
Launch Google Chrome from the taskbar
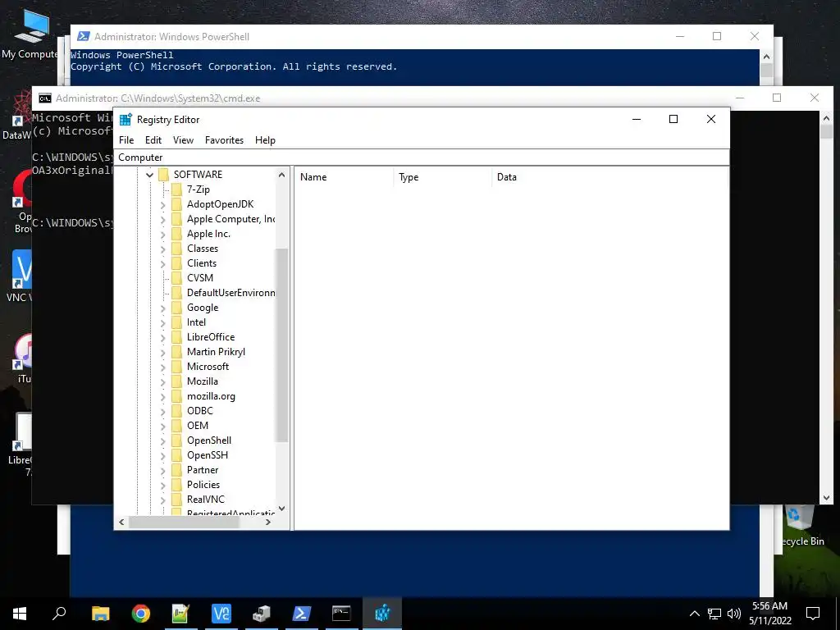coord(141,614)
